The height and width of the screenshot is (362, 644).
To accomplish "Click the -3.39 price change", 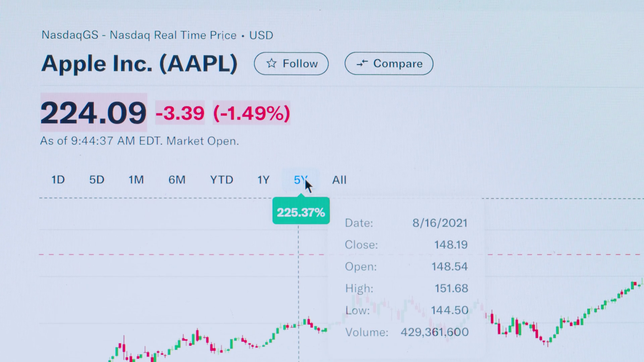I will pyautogui.click(x=180, y=113).
